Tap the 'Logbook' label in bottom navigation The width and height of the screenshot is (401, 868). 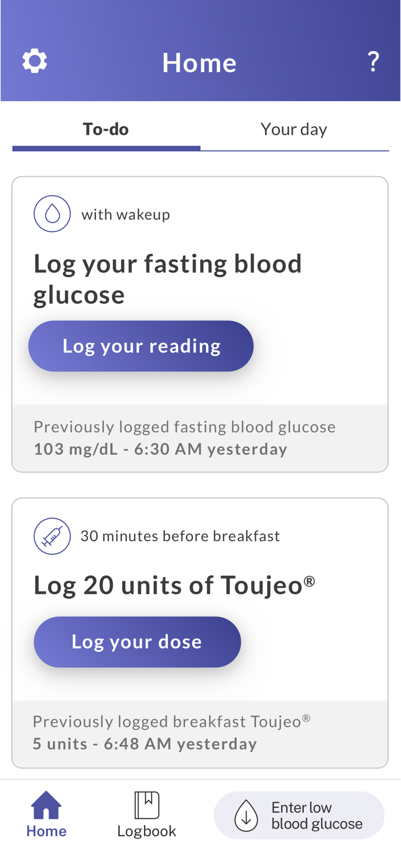[147, 831]
